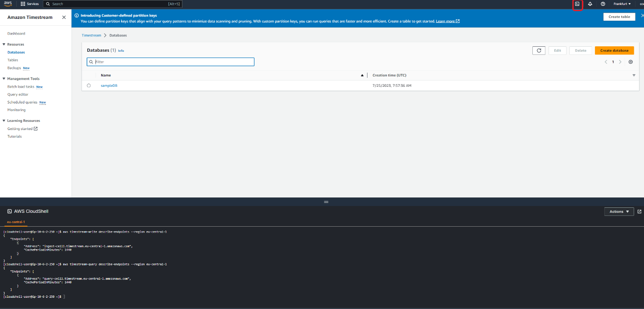Click the Create database button
644x309 pixels.
[614, 50]
